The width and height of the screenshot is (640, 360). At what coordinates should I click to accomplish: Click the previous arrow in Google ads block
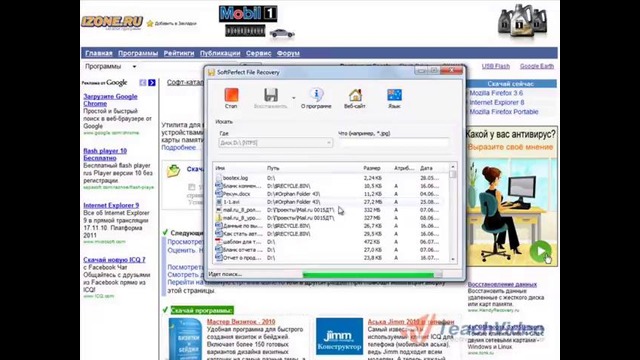click(x=143, y=83)
